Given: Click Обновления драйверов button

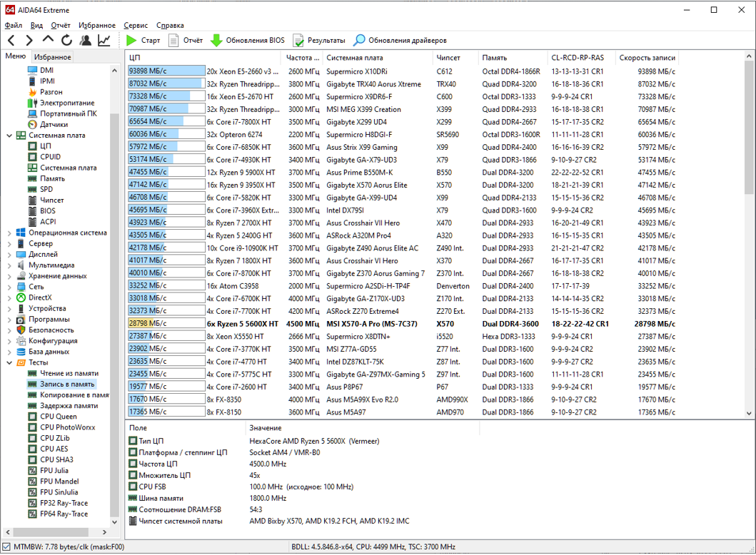Looking at the screenshot, I should tap(400, 41).
